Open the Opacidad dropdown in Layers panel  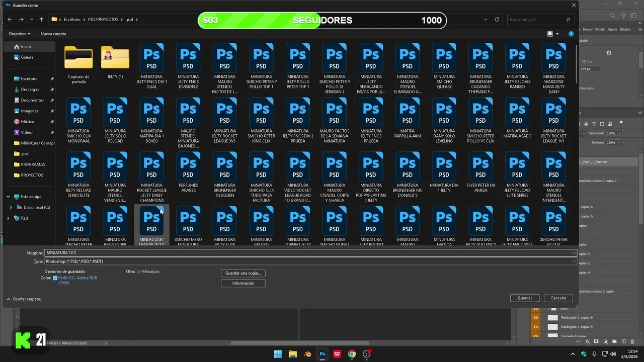pyautogui.click(x=620, y=133)
